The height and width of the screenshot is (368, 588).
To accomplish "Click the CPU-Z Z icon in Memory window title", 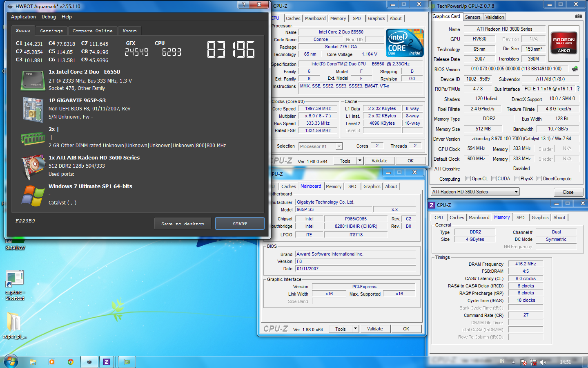I will point(432,205).
